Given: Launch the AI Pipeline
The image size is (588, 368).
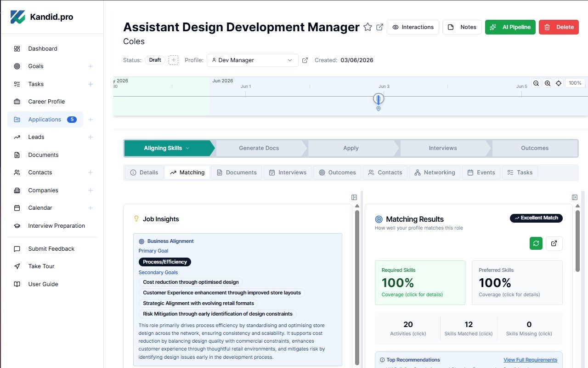Looking at the screenshot, I should point(510,27).
